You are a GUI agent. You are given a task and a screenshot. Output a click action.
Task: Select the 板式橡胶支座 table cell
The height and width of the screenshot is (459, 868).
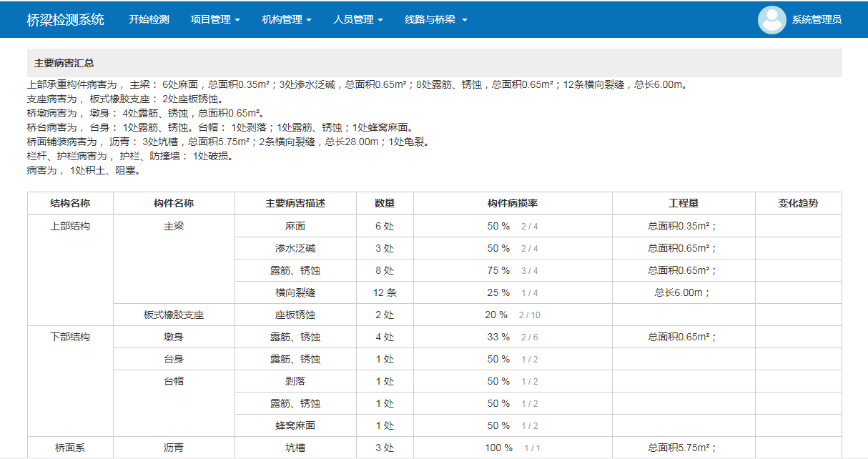[174, 315]
